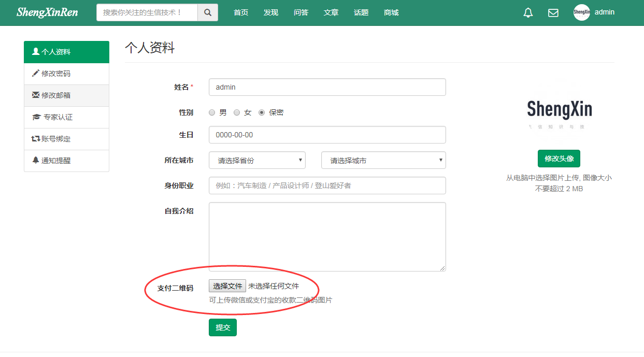The image size is (644, 357).
Task: Open the messages envelope icon
Action: 553,13
